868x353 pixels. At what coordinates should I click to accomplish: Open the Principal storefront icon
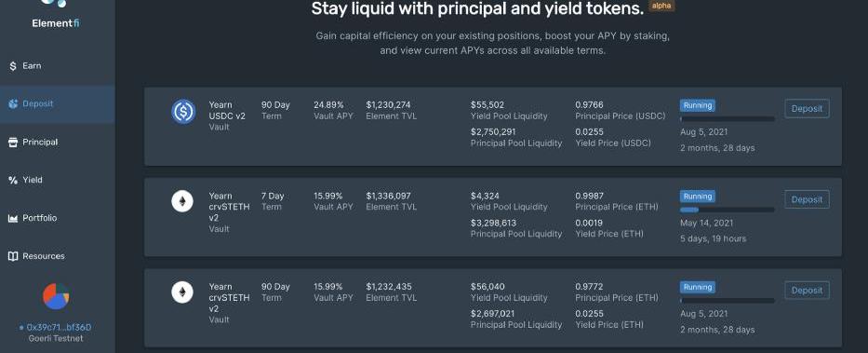point(13,143)
